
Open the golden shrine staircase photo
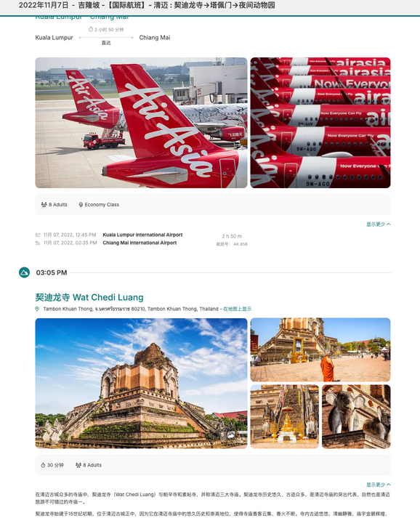point(285,416)
